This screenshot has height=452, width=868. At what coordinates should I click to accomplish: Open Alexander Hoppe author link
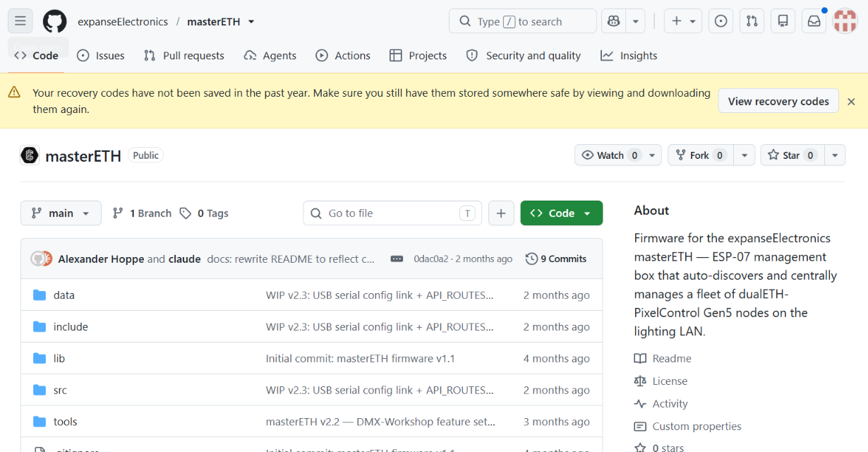point(102,259)
